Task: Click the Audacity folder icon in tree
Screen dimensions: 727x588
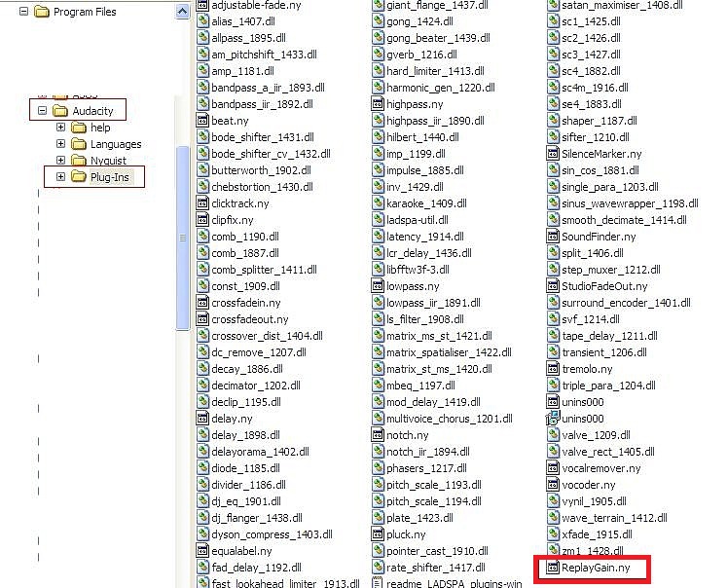Action: (x=60, y=111)
